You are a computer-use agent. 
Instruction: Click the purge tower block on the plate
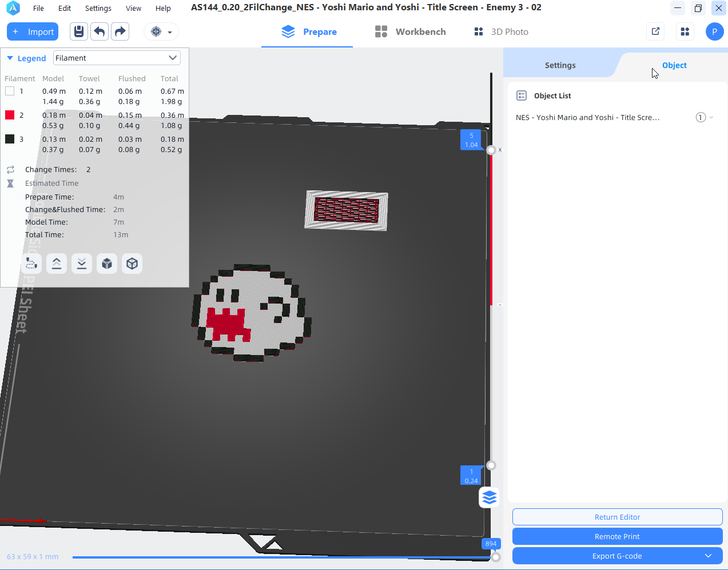tap(346, 210)
